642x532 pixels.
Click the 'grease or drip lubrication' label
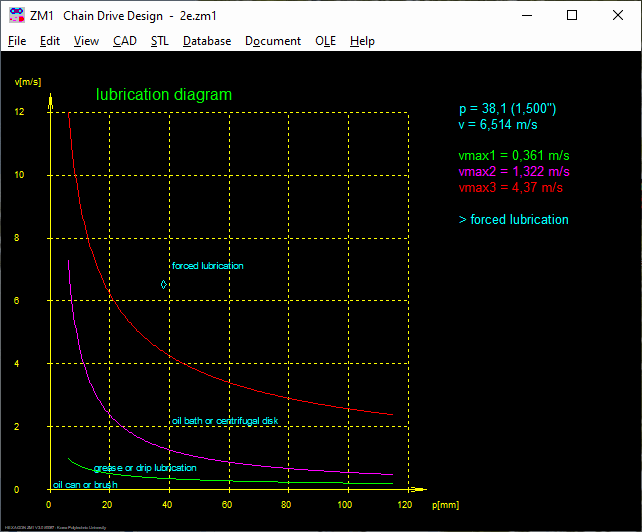(x=145, y=468)
